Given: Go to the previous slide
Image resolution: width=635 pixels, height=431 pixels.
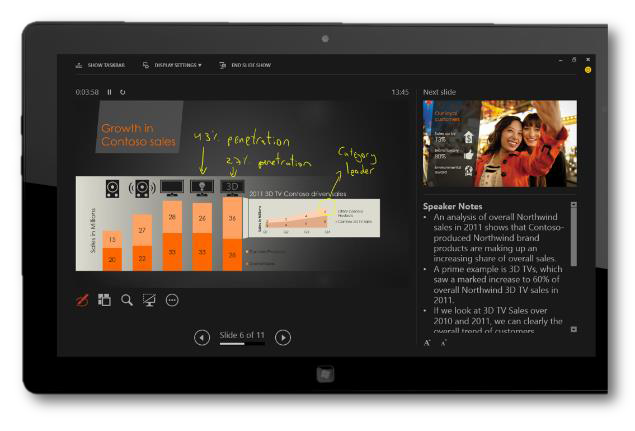Looking at the screenshot, I should click(x=202, y=337).
